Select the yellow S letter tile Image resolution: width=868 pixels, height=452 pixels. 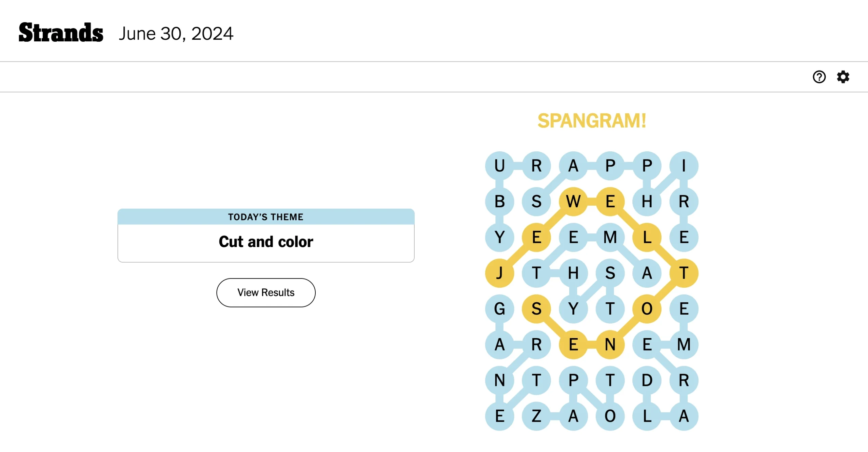click(536, 309)
